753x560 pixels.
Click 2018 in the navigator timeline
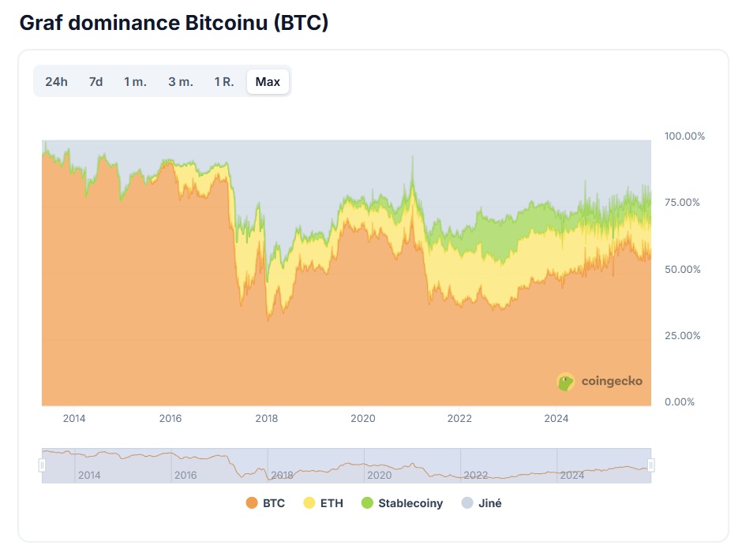pyautogui.click(x=282, y=476)
